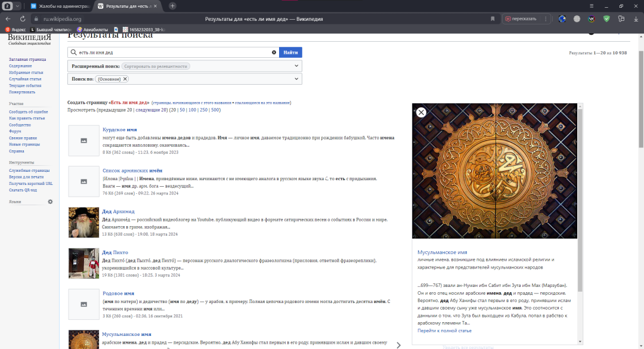Open the VK extension icon

pos(592,19)
